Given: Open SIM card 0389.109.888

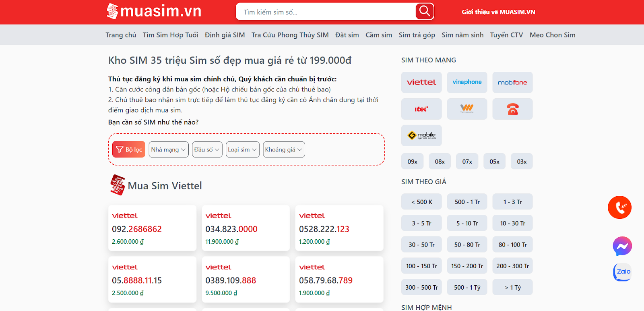Looking at the screenshot, I should pyautogui.click(x=246, y=280).
